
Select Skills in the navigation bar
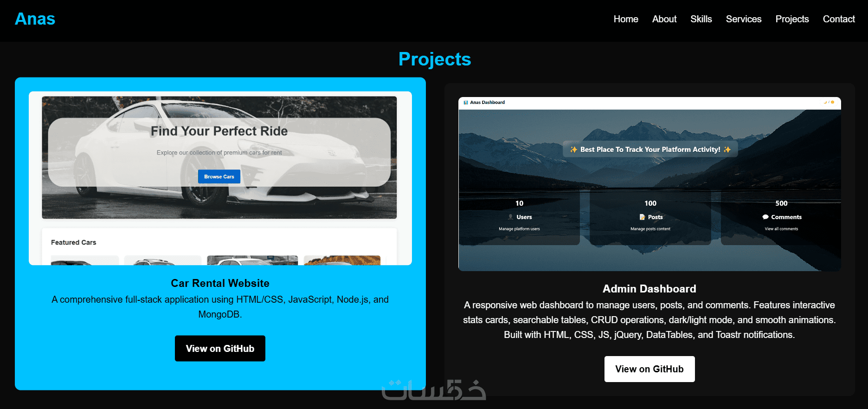(x=701, y=19)
